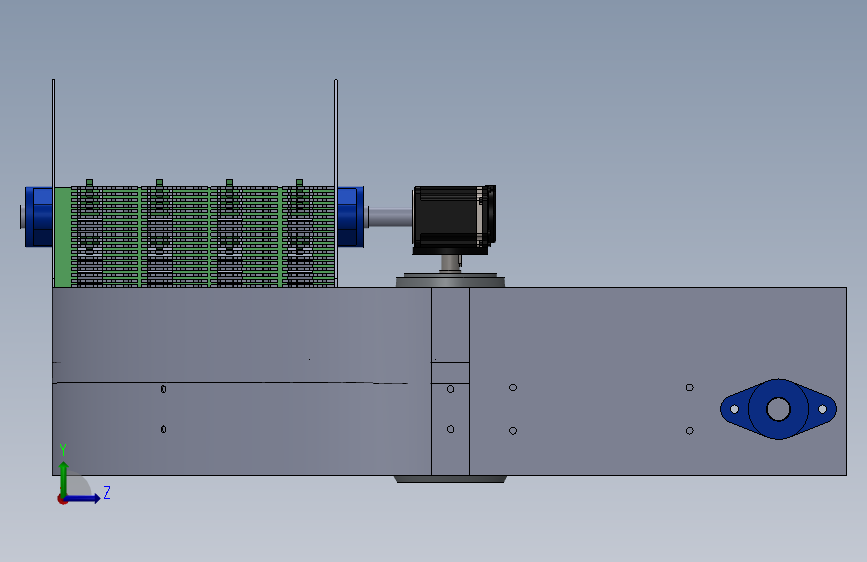Select the narrow vertical panel in the frame center
Viewport: 867px width, 562px height.
450,381
